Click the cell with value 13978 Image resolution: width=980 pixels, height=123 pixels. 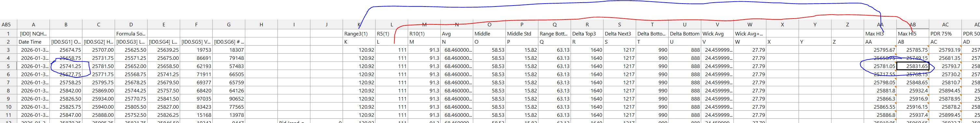[229, 115]
